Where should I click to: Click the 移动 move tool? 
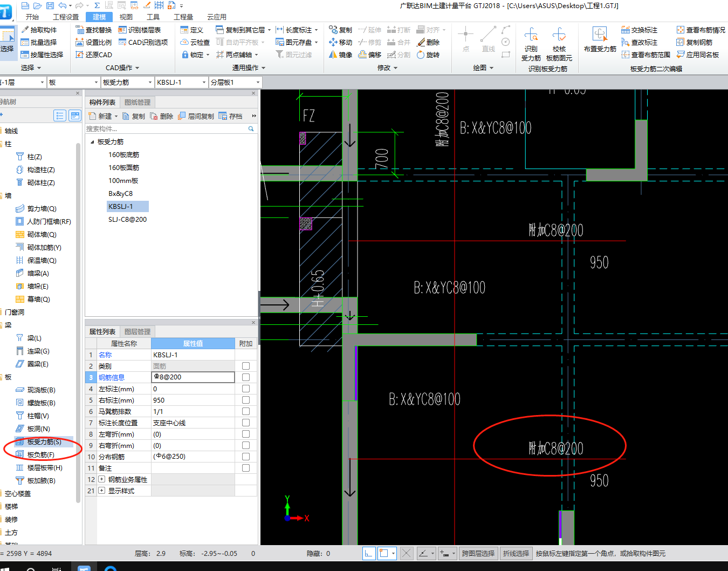pos(341,42)
